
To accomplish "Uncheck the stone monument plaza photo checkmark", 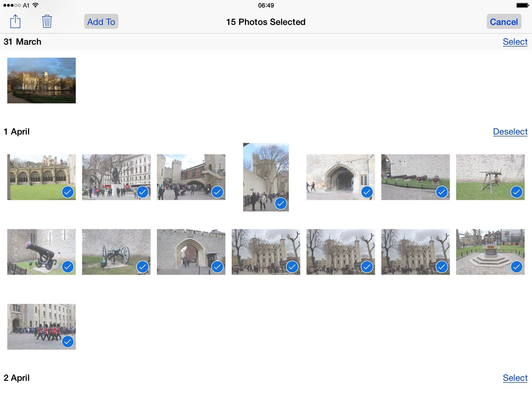I will pos(516,267).
